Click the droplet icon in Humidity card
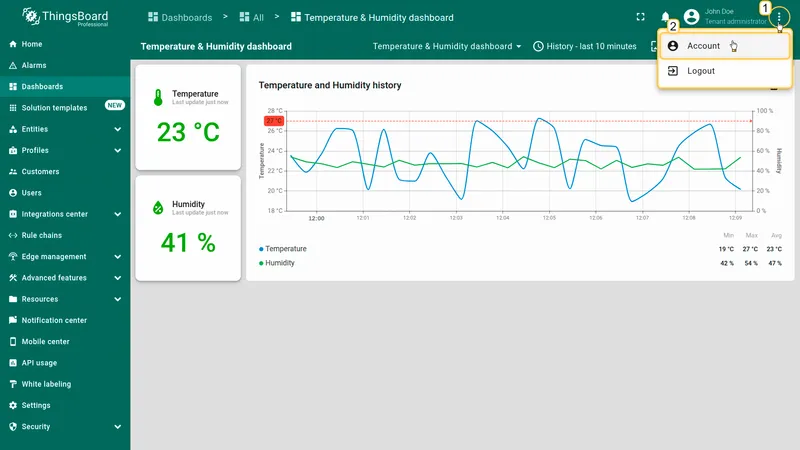 158,208
